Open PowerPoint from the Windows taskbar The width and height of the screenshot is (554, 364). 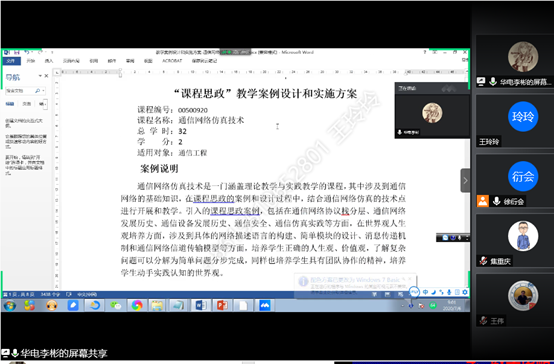222,305
